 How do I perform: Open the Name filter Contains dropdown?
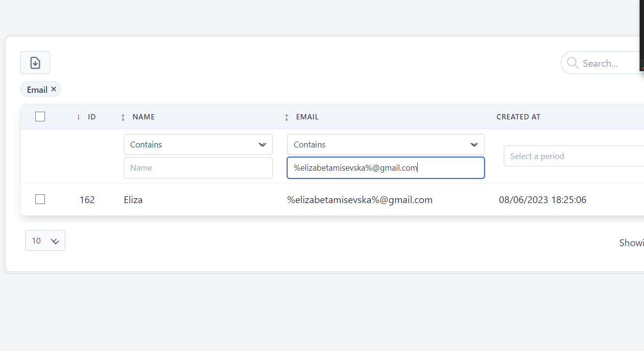pyautogui.click(x=198, y=145)
